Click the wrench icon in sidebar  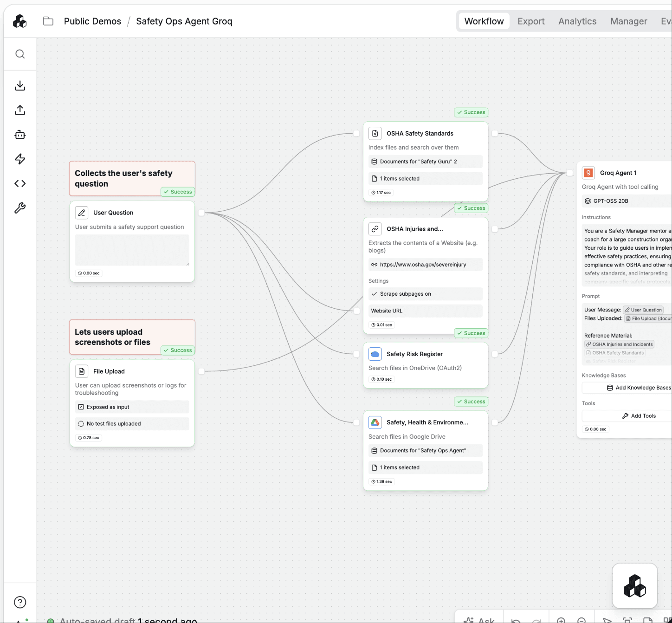20,208
